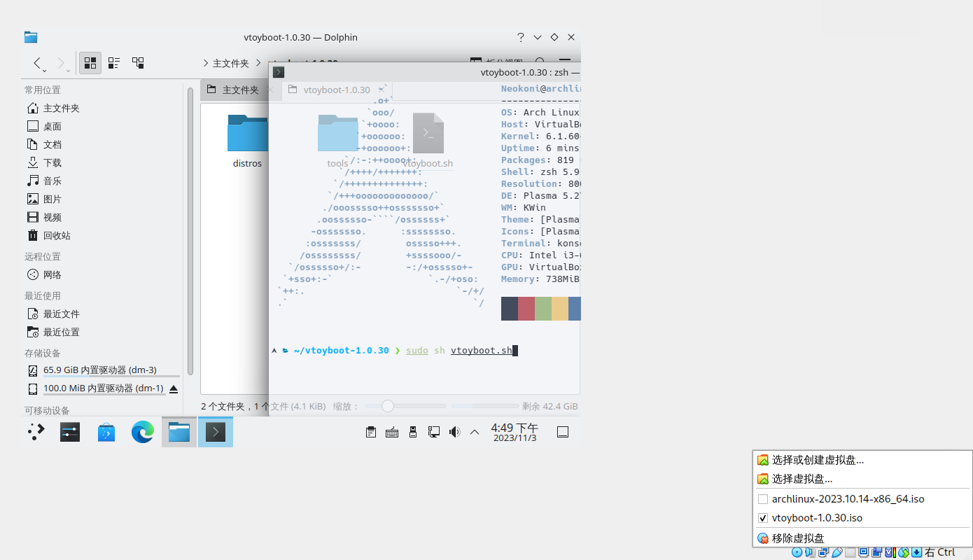Switch to Konsole via taskbar button
The width and height of the screenshot is (973, 560).
[x=216, y=432]
